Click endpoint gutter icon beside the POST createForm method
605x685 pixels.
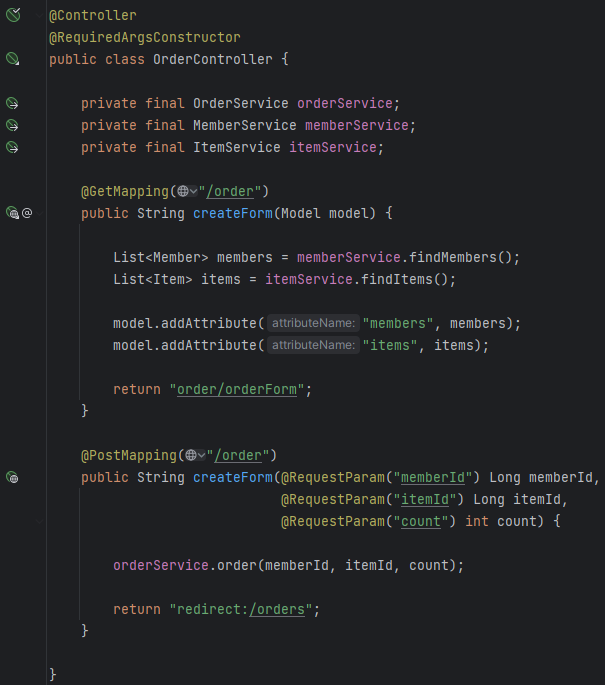coord(13,477)
